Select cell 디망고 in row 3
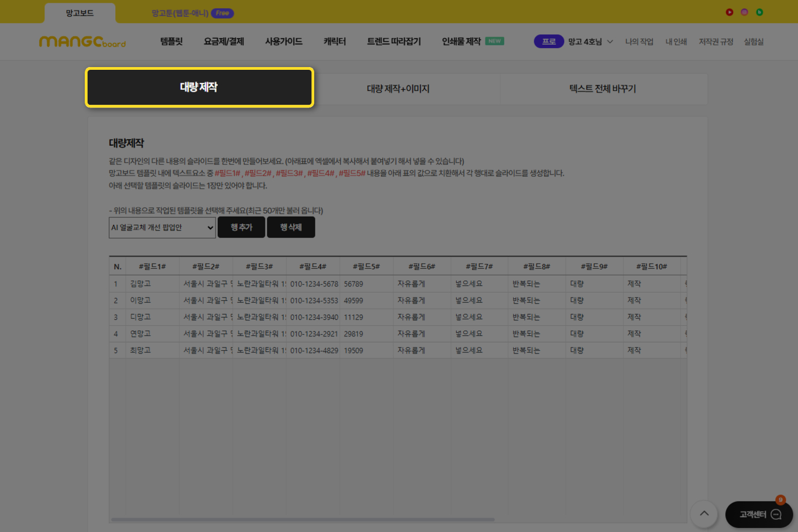798x532 pixels. [152, 317]
